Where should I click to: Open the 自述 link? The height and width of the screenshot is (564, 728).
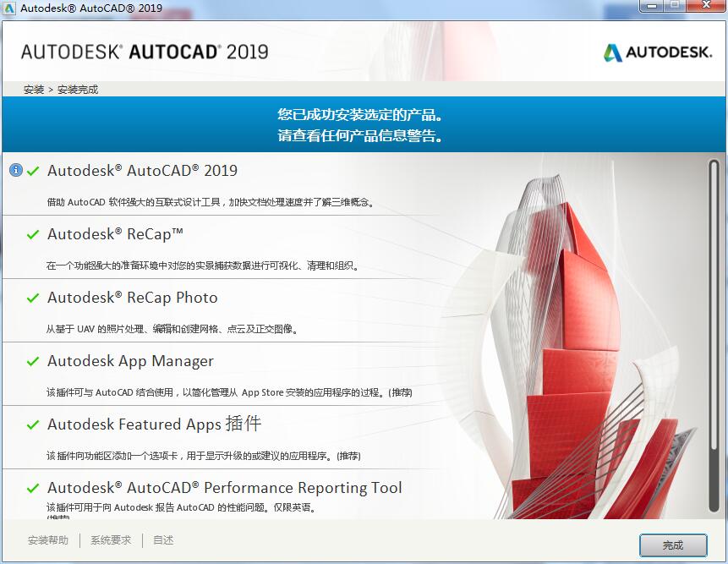[x=162, y=539]
